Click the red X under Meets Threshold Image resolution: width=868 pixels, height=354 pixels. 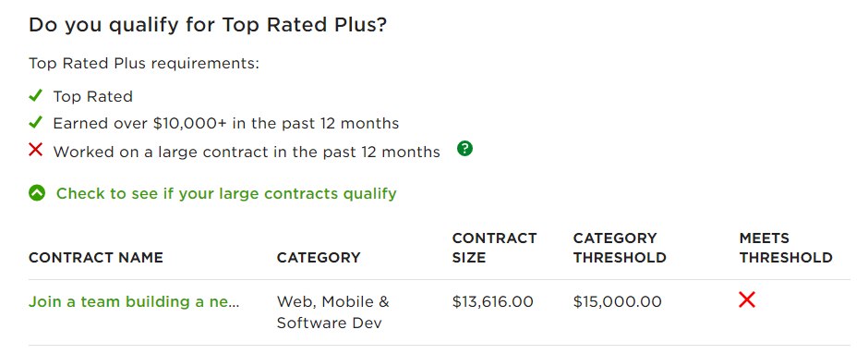pyautogui.click(x=747, y=300)
